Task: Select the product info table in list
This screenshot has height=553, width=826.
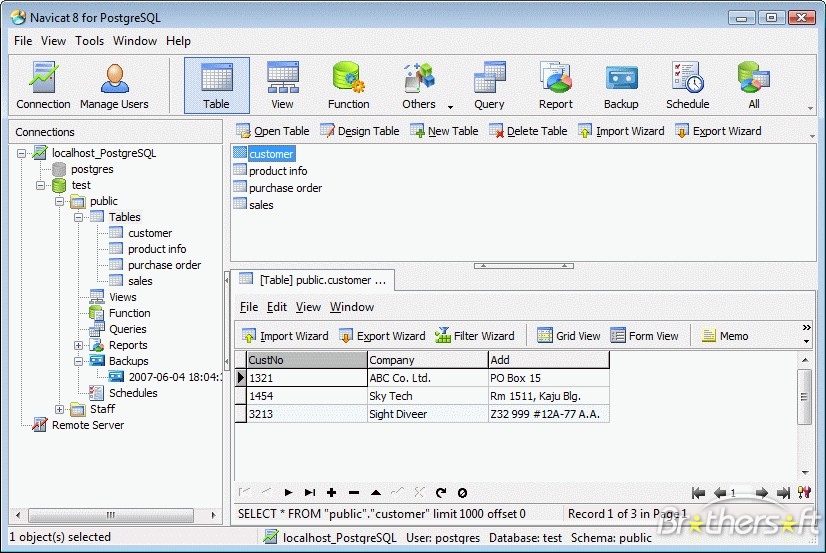Action: (278, 171)
